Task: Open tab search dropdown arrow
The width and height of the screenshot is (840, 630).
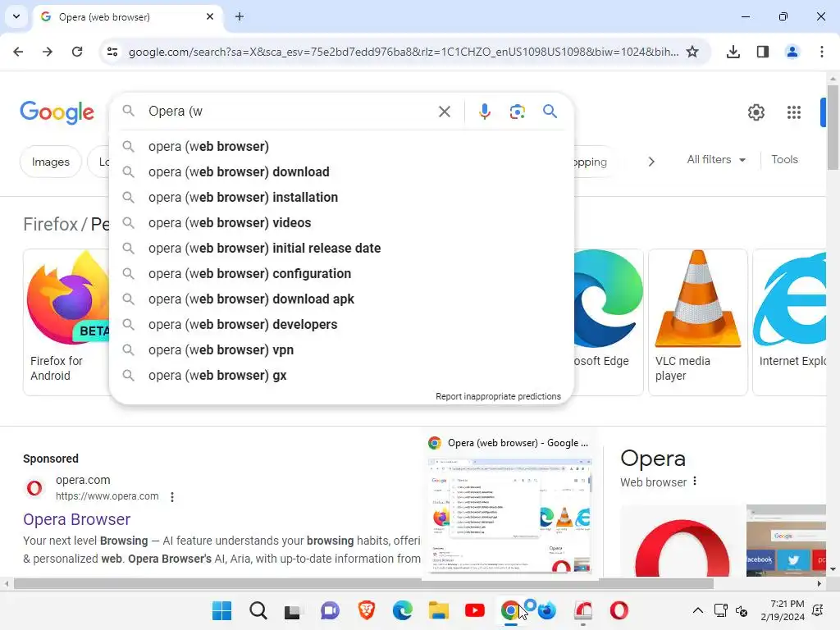Action: pyautogui.click(x=16, y=16)
